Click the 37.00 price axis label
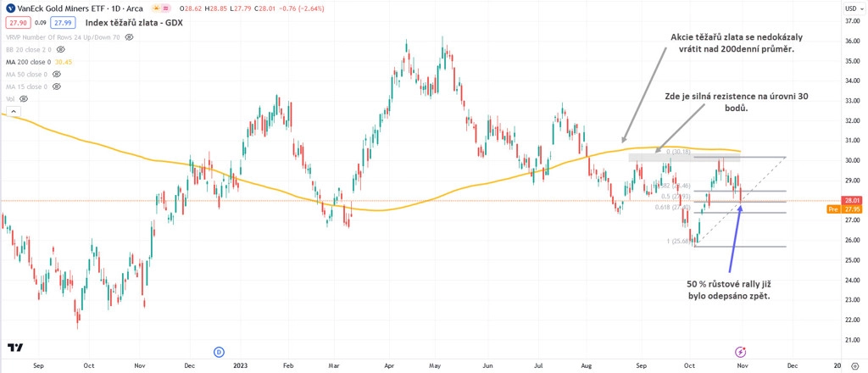The width and height of the screenshot is (868, 373). coord(853,21)
